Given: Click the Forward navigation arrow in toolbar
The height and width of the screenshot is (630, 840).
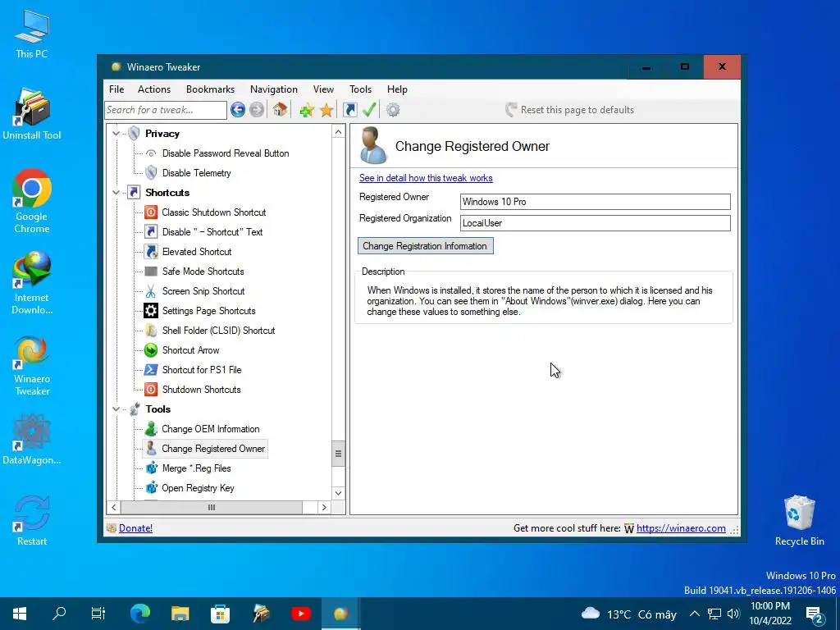Looking at the screenshot, I should (x=257, y=110).
